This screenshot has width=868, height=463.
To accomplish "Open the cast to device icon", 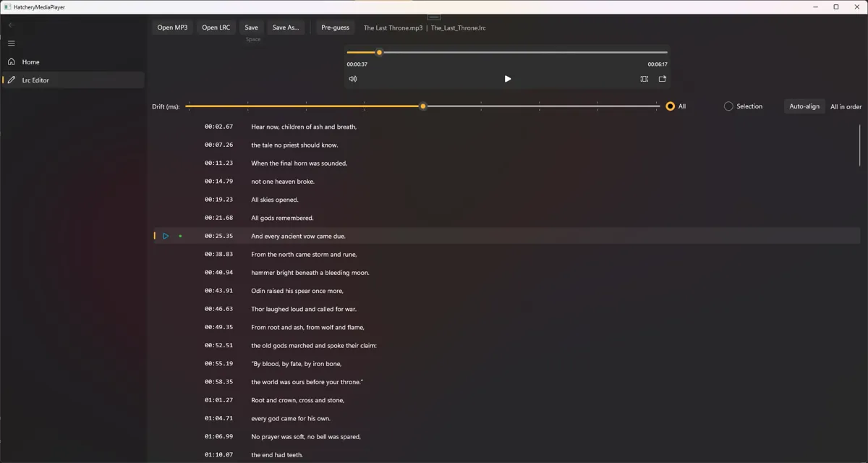I will click(x=663, y=79).
